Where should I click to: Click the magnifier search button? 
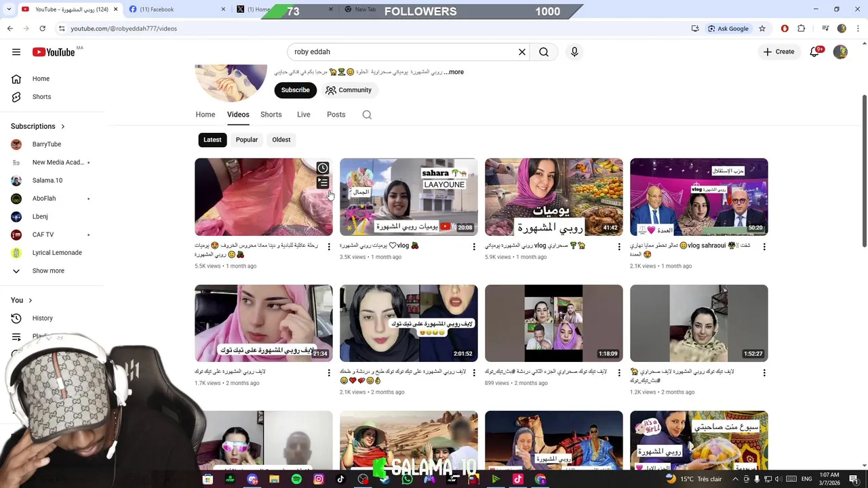click(x=544, y=52)
